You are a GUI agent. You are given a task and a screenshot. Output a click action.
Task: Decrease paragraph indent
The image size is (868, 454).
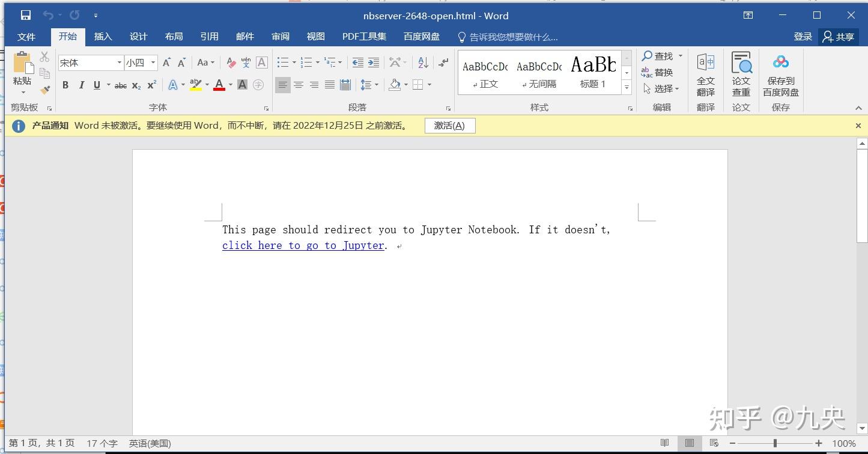coord(358,63)
